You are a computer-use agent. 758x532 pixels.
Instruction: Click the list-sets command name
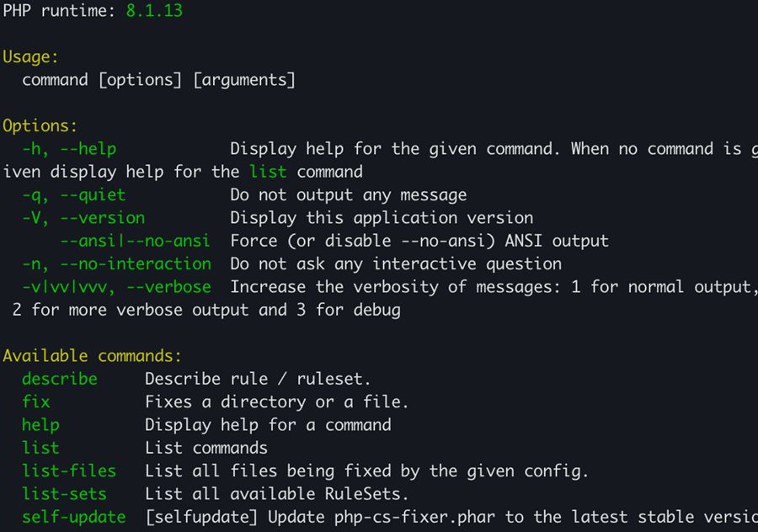pos(64,493)
